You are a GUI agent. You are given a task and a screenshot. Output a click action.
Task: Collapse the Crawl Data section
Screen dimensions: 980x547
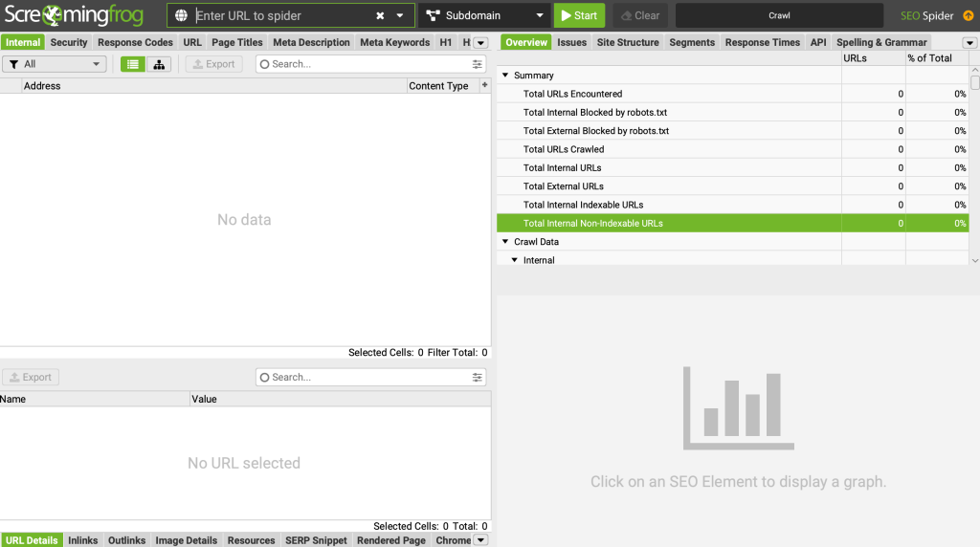(505, 242)
